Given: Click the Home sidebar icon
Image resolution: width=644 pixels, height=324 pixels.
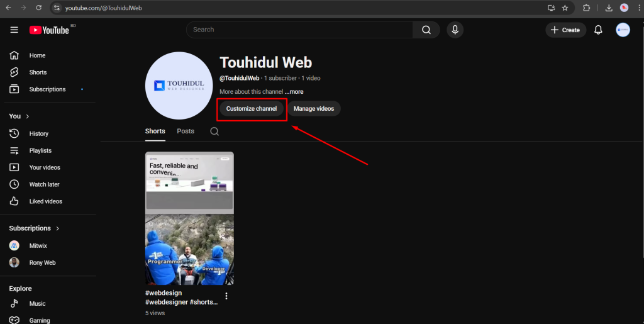Looking at the screenshot, I should (14, 55).
